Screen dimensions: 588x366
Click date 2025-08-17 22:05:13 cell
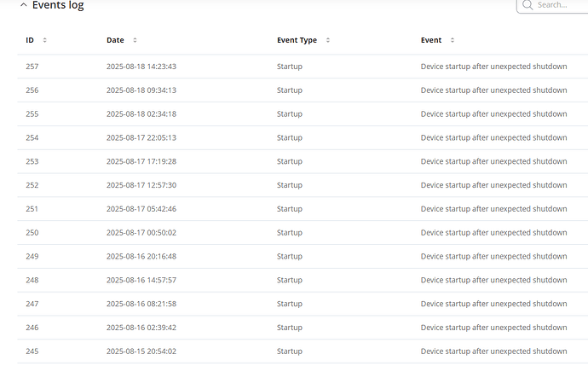click(141, 137)
